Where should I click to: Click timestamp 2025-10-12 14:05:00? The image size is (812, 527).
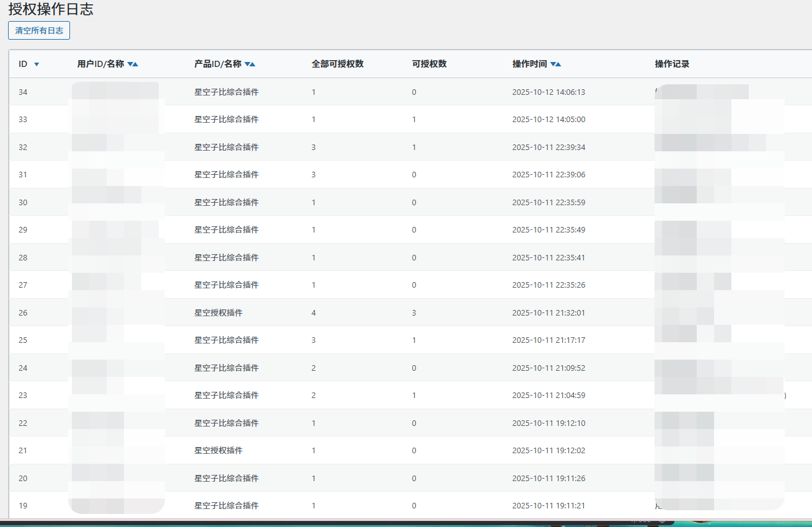point(548,120)
